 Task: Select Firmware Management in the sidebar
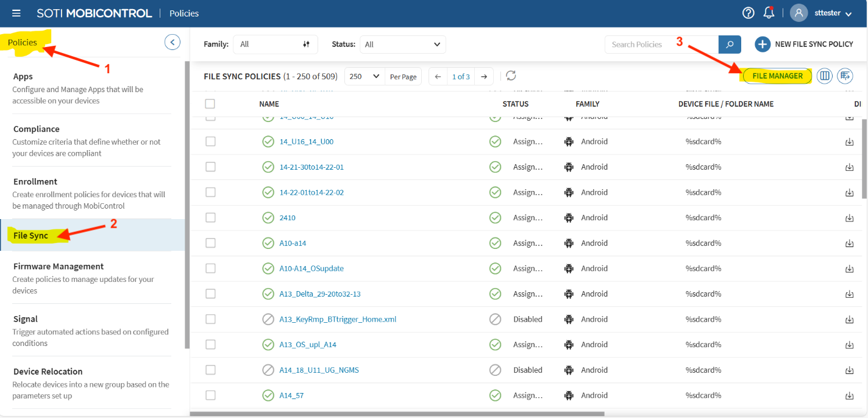click(59, 267)
